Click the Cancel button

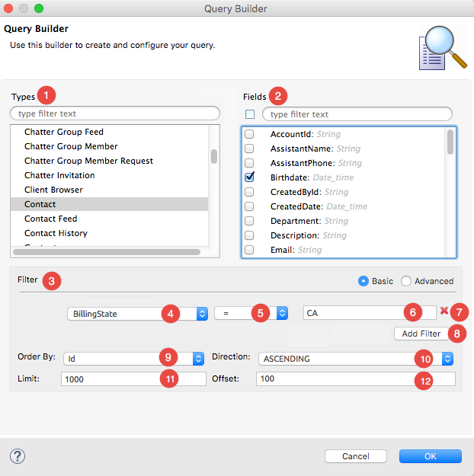pos(356,456)
